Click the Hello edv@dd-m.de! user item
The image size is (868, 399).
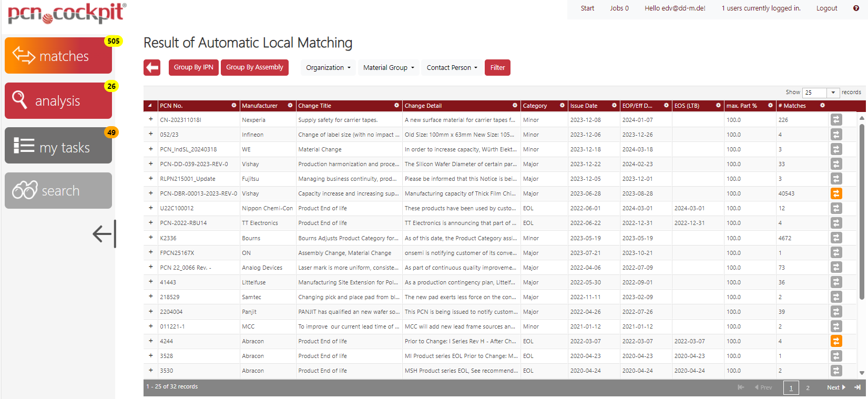click(675, 8)
